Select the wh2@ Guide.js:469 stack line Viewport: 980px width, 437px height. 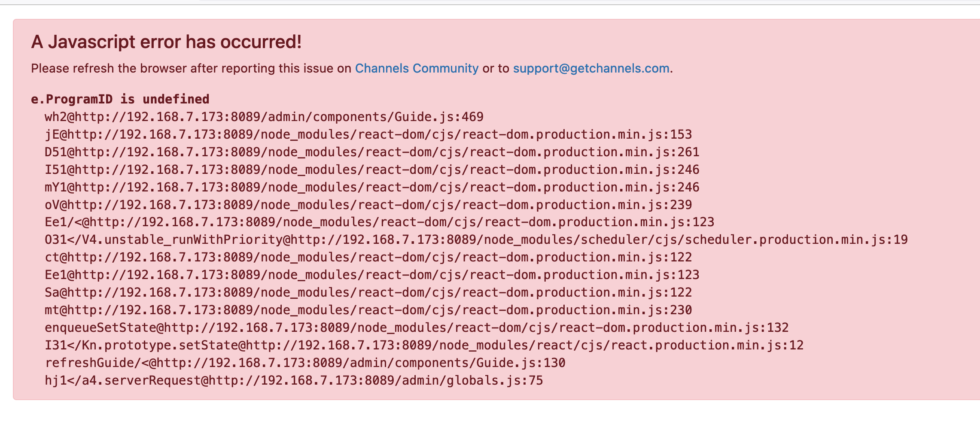click(x=264, y=117)
